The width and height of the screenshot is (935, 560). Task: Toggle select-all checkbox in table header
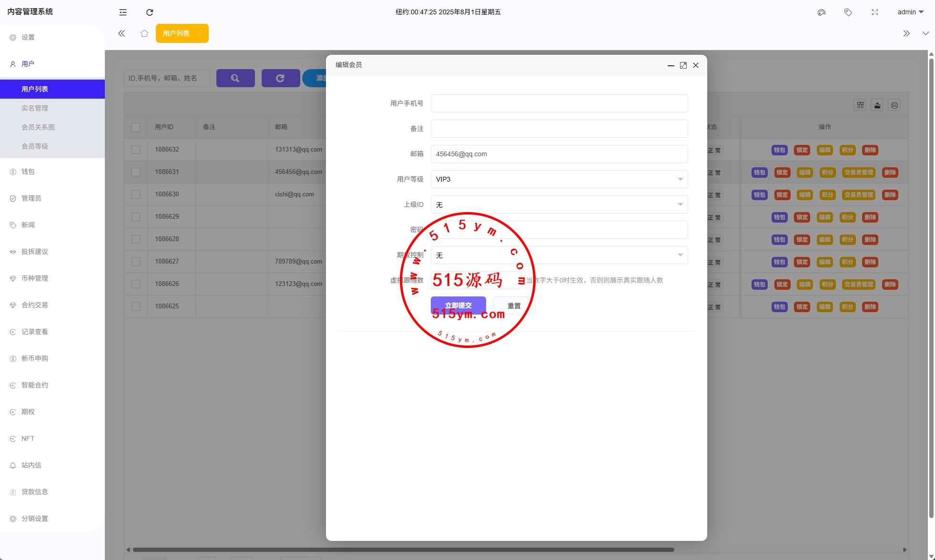pos(136,127)
